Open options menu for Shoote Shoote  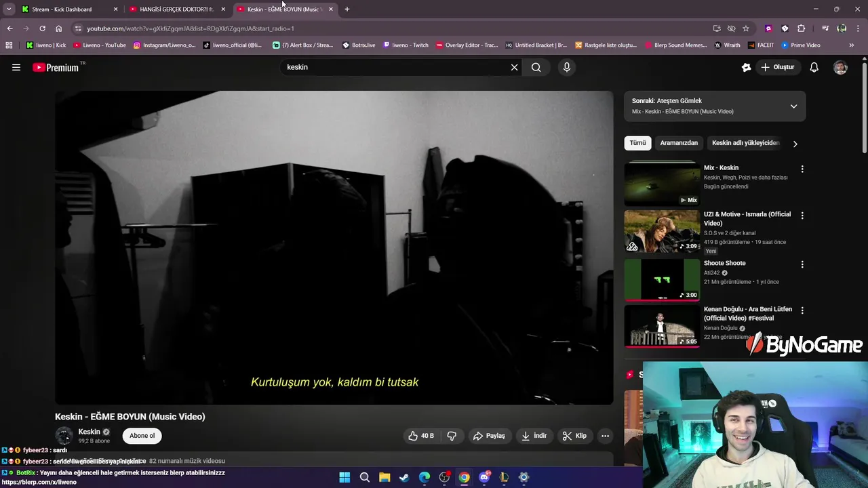coord(802,264)
